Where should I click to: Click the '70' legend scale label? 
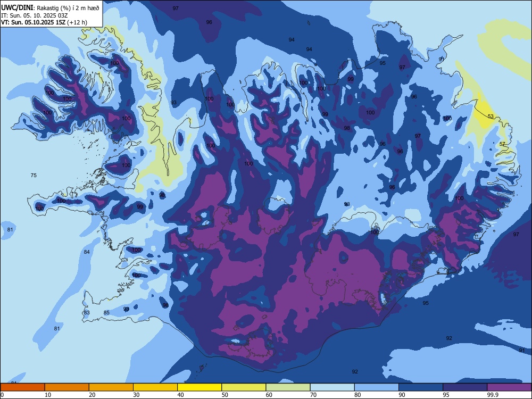point(313,395)
